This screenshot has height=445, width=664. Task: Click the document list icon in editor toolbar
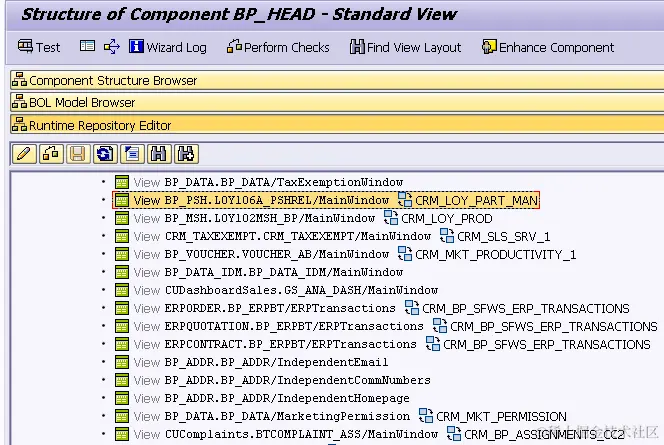point(132,154)
